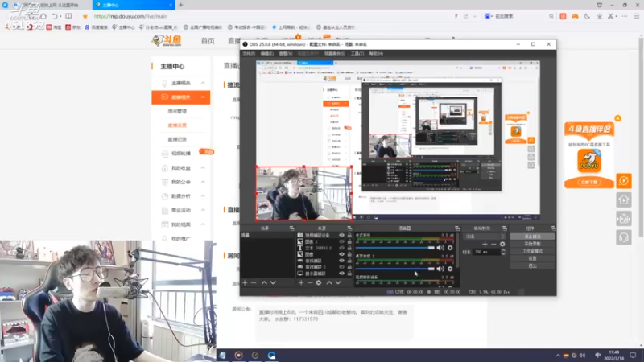
Task: Move source up arrow in OBS Sources panel
Action: coord(329,283)
